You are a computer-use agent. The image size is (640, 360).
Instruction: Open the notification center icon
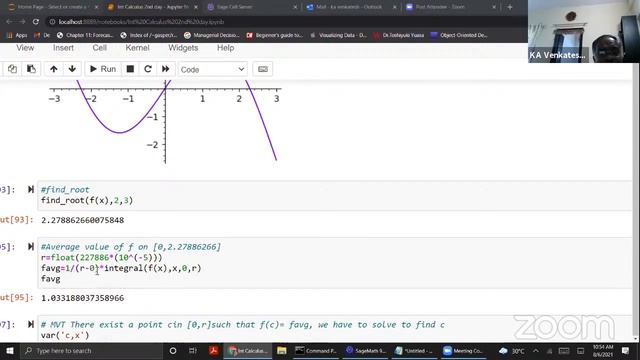coord(625,351)
